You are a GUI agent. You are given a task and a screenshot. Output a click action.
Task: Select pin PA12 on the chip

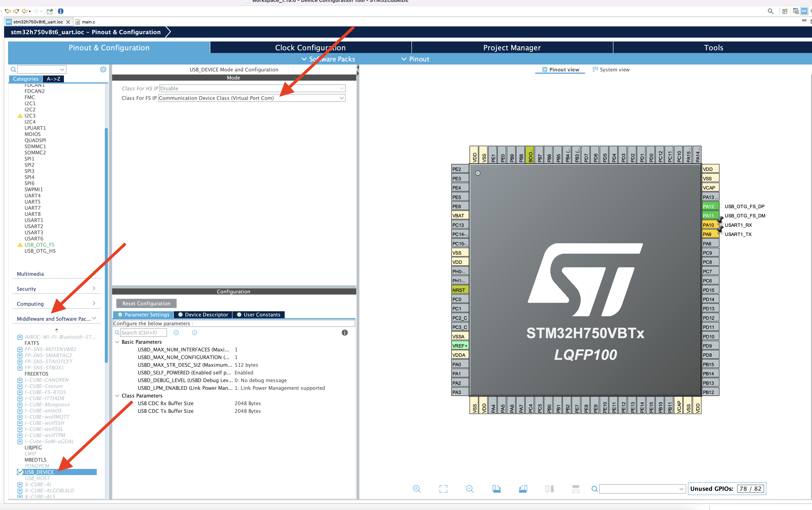pyautogui.click(x=710, y=206)
